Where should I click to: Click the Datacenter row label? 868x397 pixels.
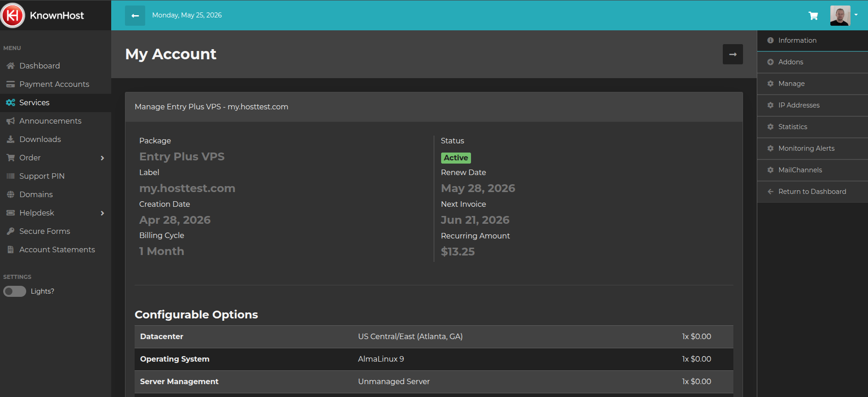(x=162, y=337)
